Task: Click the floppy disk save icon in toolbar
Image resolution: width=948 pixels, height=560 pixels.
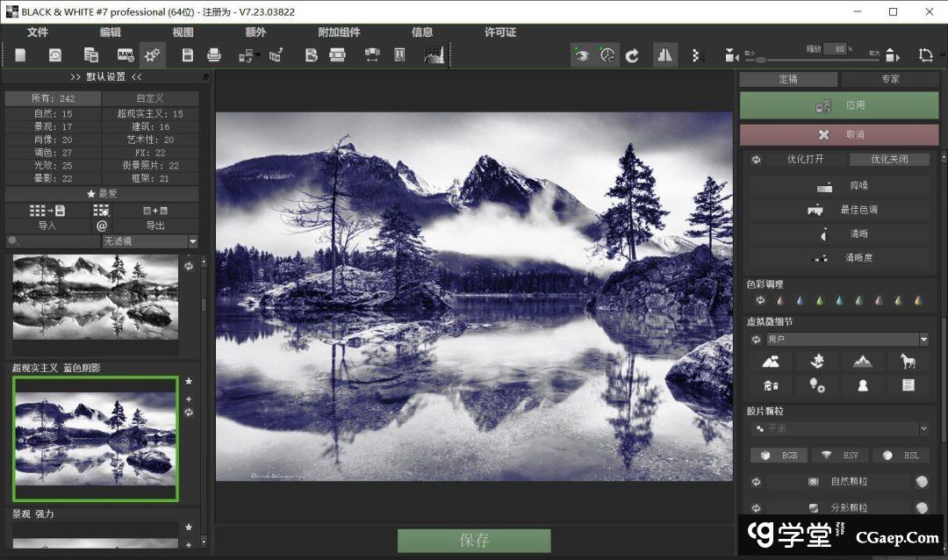Action: [x=187, y=55]
